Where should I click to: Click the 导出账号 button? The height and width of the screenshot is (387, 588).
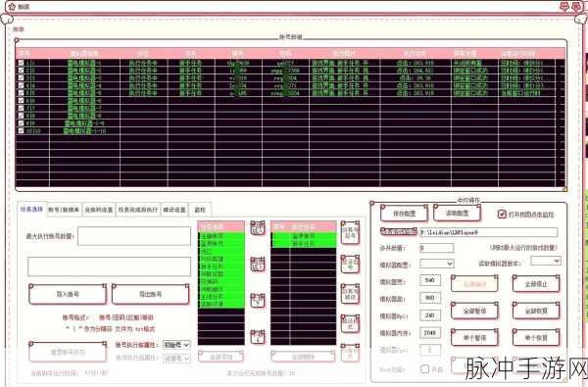[150, 294]
